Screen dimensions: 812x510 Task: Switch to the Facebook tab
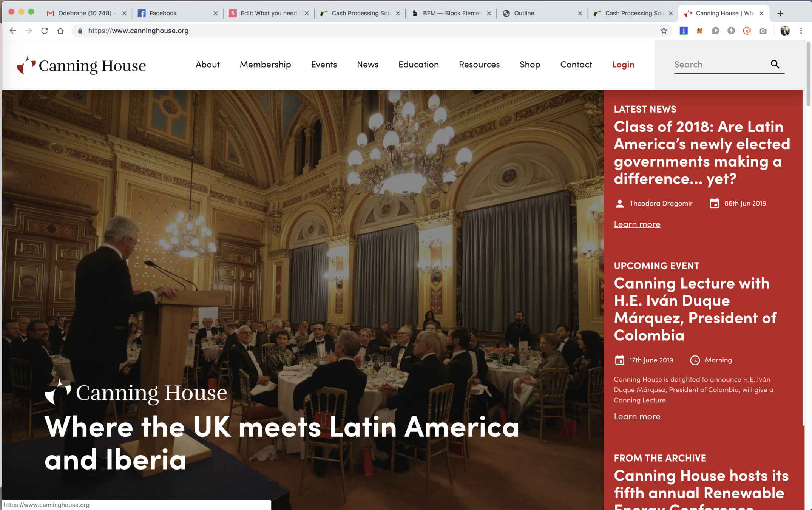click(x=178, y=13)
